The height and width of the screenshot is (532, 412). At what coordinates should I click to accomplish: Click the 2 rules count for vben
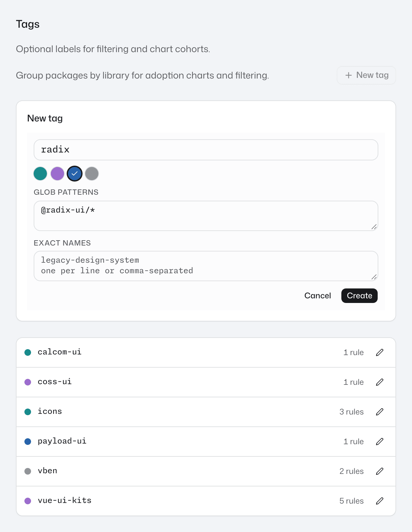click(x=352, y=471)
